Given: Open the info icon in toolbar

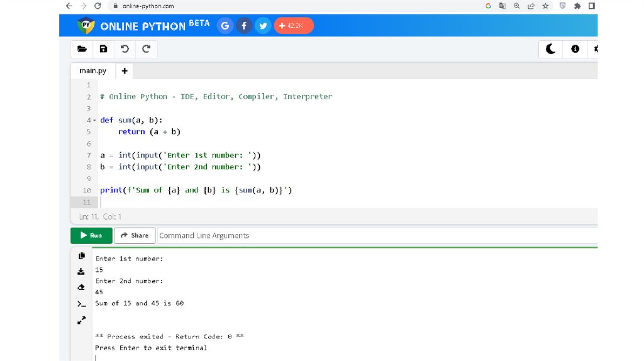Looking at the screenshot, I should point(575,49).
